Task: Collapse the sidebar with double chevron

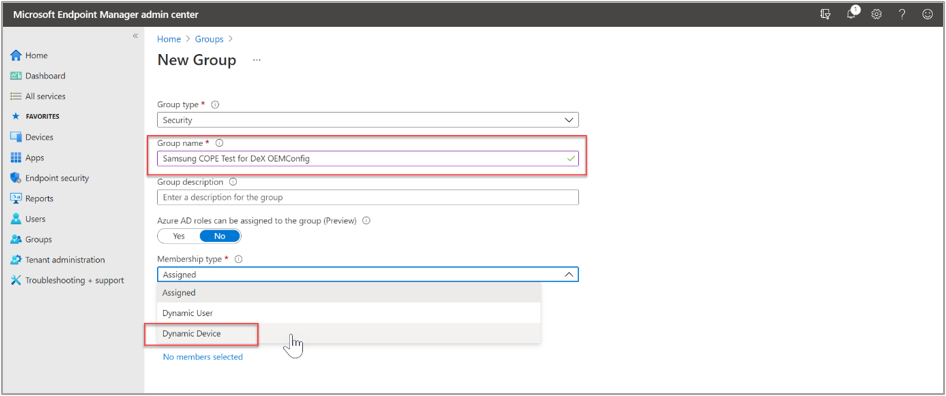Action: (136, 36)
